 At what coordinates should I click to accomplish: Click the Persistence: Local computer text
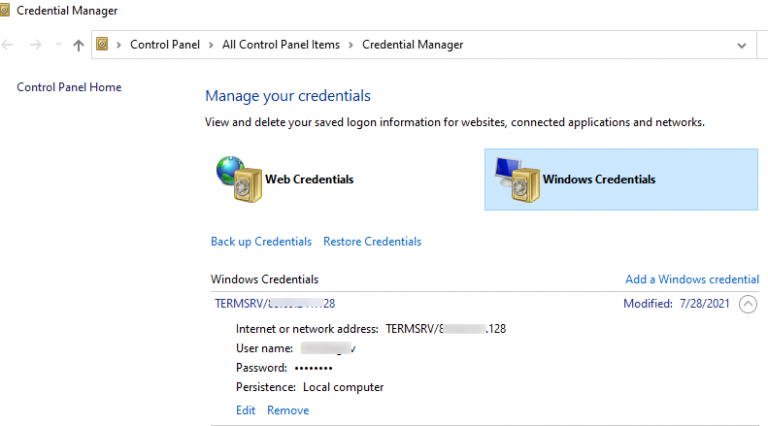tap(310, 387)
